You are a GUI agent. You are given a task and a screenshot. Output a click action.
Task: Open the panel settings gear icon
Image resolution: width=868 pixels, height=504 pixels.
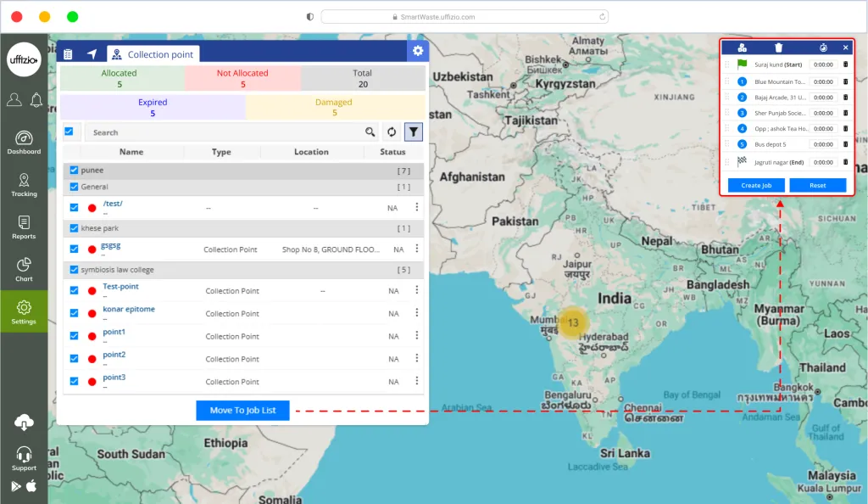coord(417,52)
